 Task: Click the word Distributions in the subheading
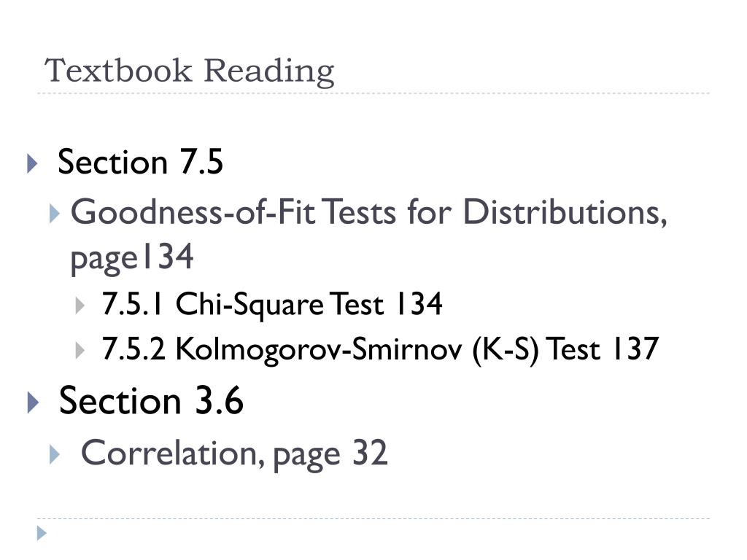[x=565, y=212]
